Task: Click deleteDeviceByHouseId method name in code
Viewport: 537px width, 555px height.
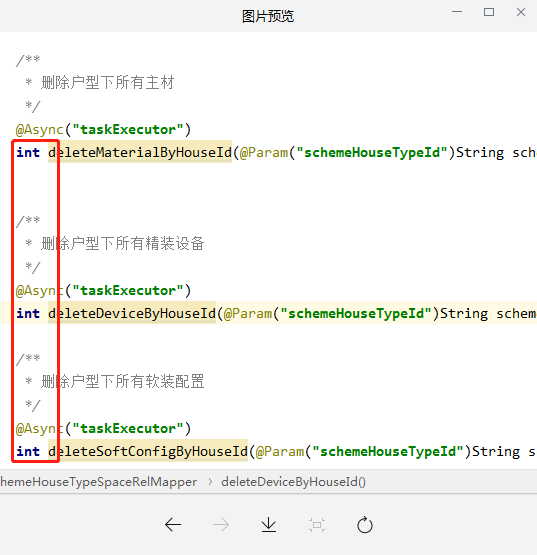Action: 132,313
